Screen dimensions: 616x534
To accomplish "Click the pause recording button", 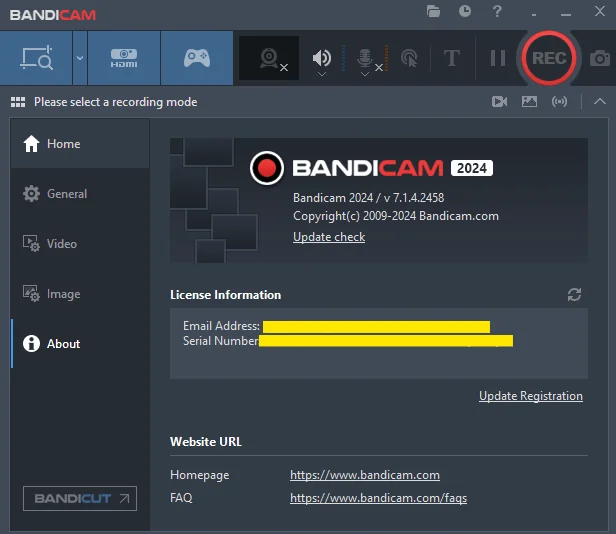I will pos(498,58).
